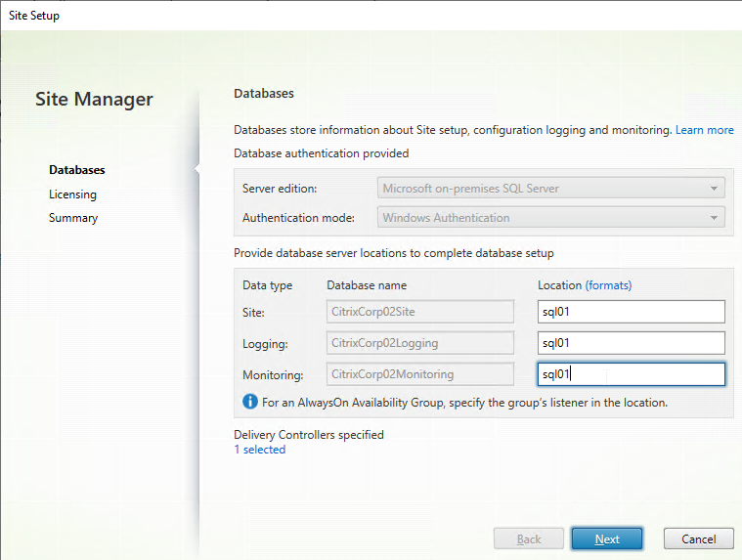Click the disabled Back button
Viewport: 742px width, 560px height.
(529, 539)
